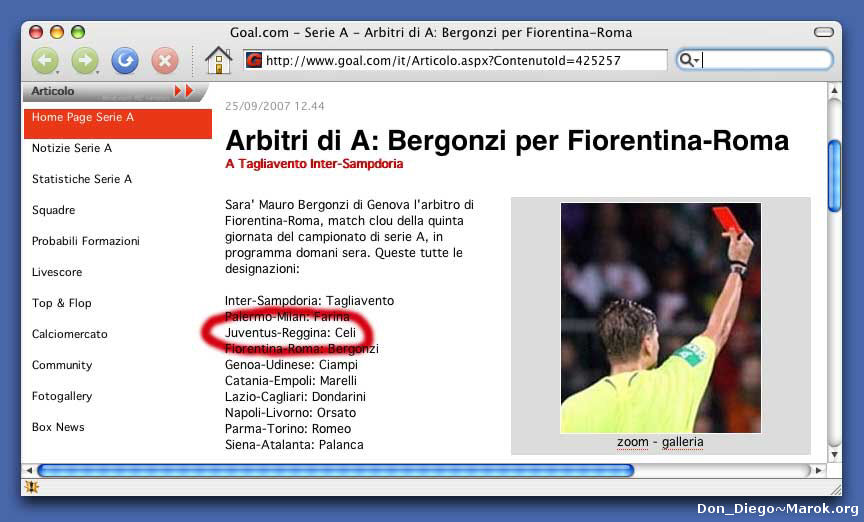Select the Articolo tab header
The width and height of the screenshot is (864, 522).
53,91
